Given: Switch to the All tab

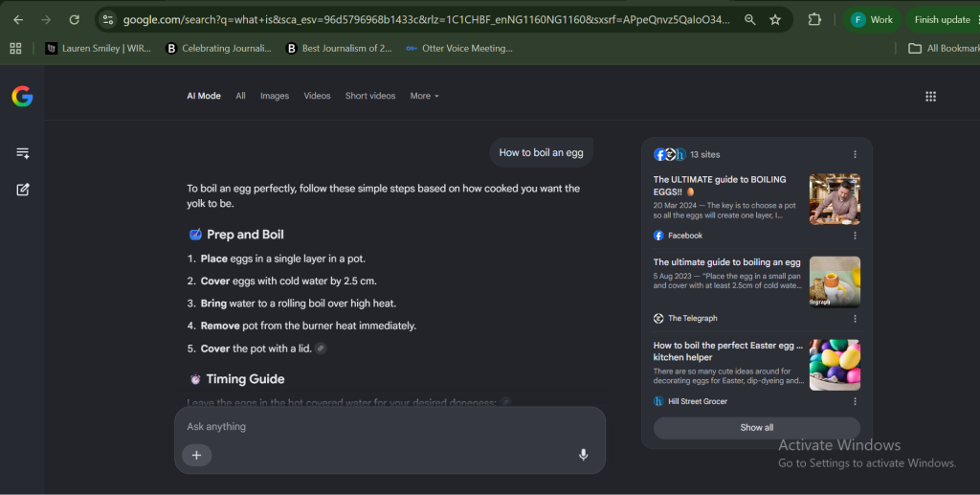Looking at the screenshot, I should pyautogui.click(x=240, y=96).
